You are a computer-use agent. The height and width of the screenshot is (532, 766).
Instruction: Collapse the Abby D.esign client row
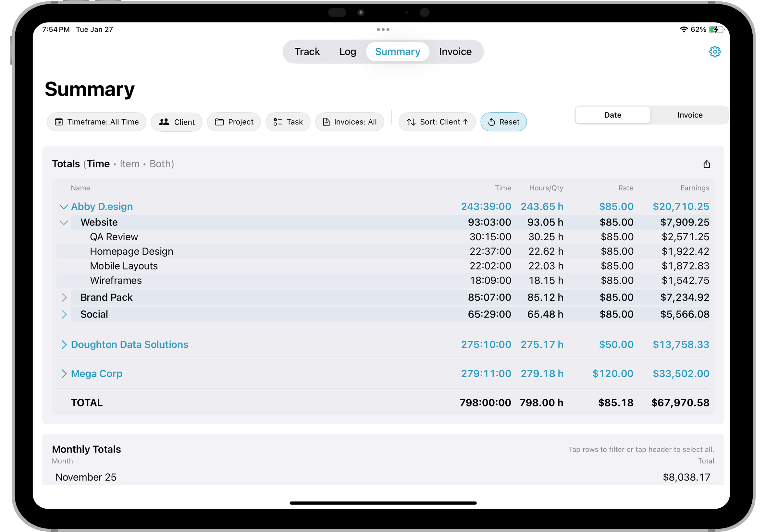coord(64,206)
